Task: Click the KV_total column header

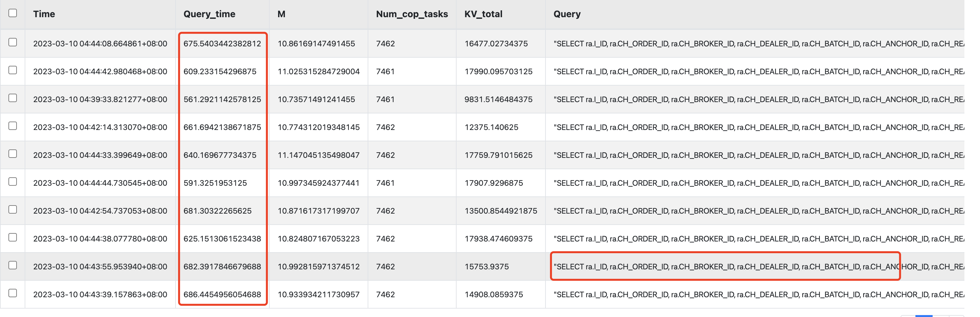Action: pyautogui.click(x=483, y=14)
